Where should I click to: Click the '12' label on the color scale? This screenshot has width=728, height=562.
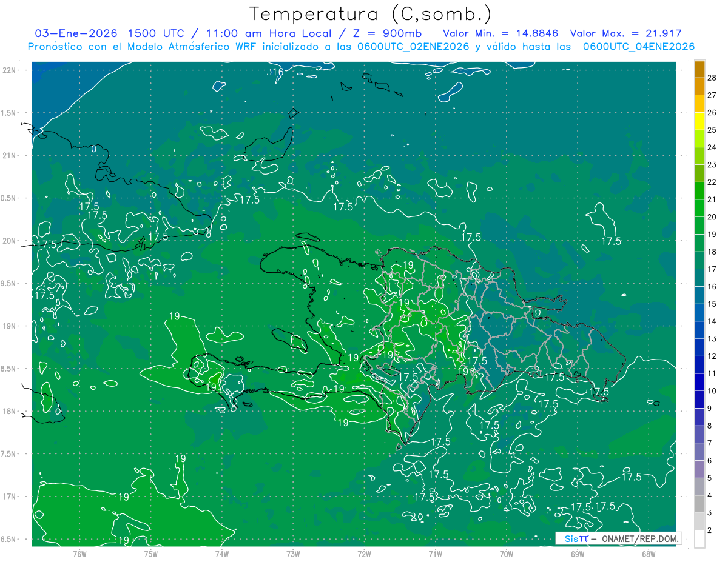pos(712,356)
